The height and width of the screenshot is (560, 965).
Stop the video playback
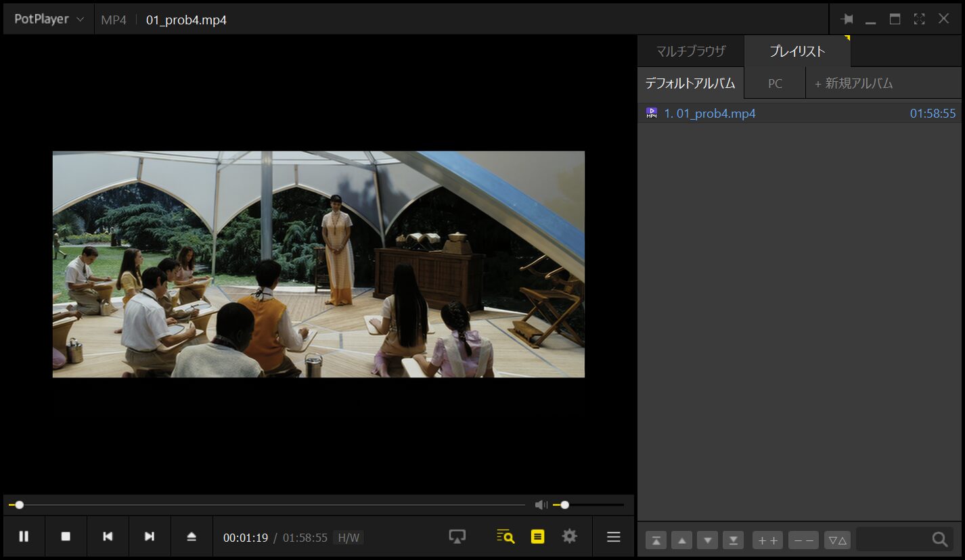click(66, 536)
